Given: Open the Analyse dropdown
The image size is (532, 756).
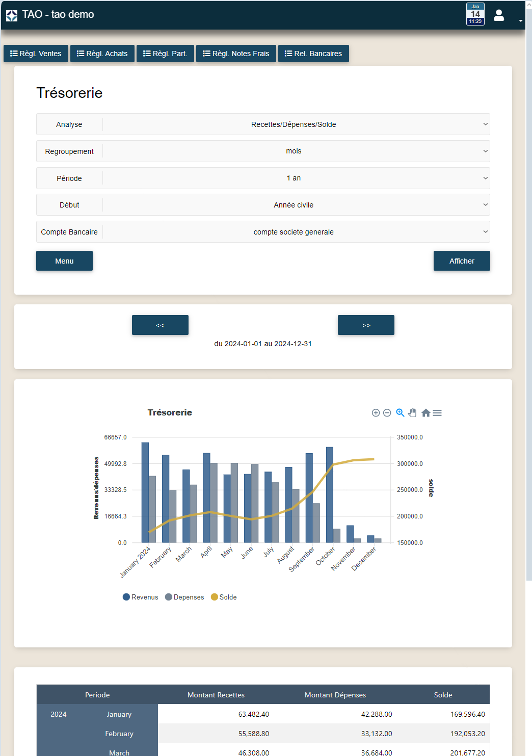Looking at the screenshot, I should [x=294, y=124].
